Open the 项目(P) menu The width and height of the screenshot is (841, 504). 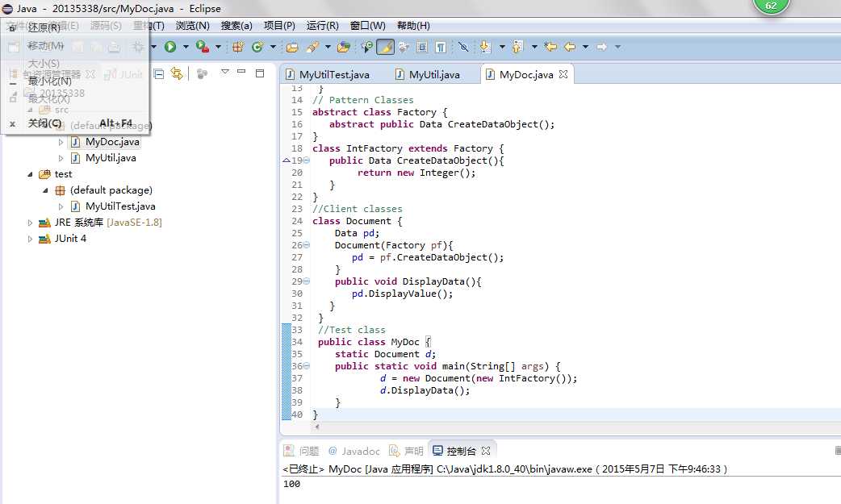279,26
